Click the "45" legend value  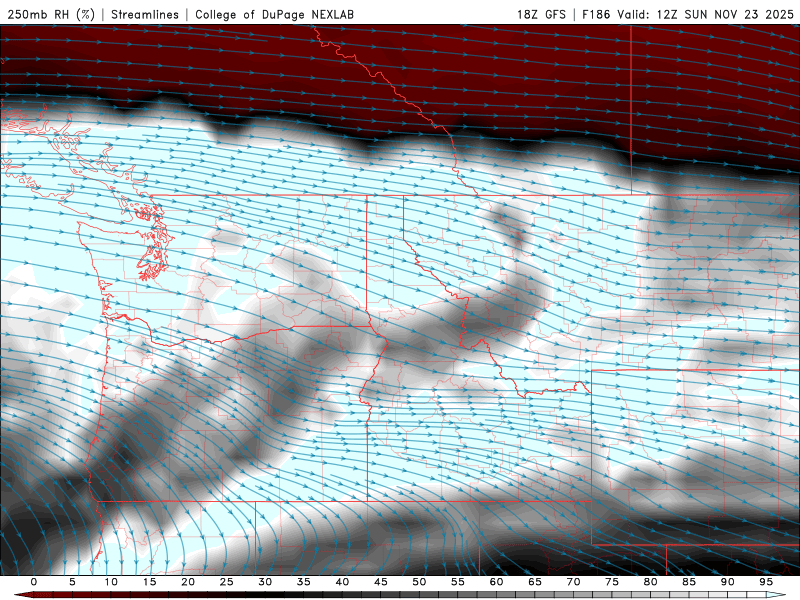tap(381, 582)
